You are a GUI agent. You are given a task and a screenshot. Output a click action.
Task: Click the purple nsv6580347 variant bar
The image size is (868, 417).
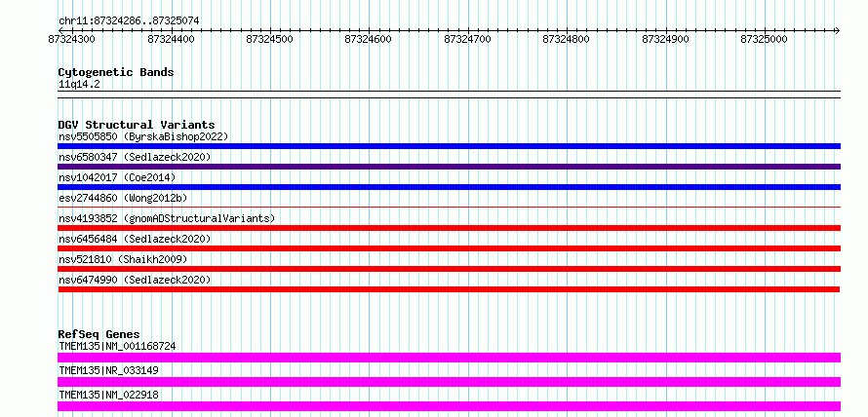(x=449, y=167)
